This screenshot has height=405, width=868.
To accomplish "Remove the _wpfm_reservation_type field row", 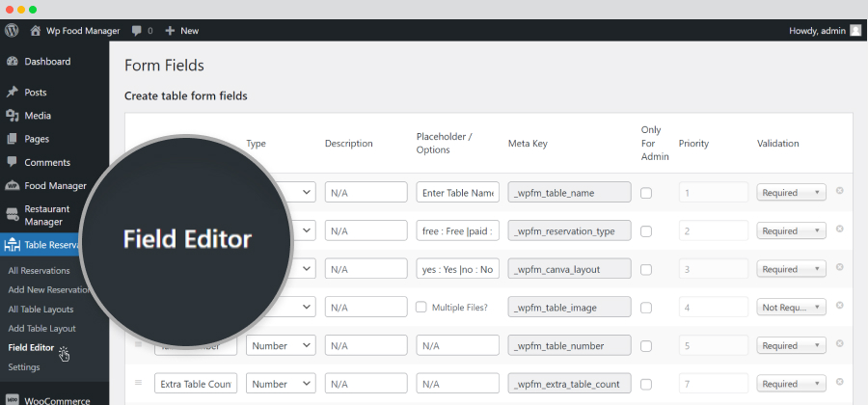I will click(840, 229).
